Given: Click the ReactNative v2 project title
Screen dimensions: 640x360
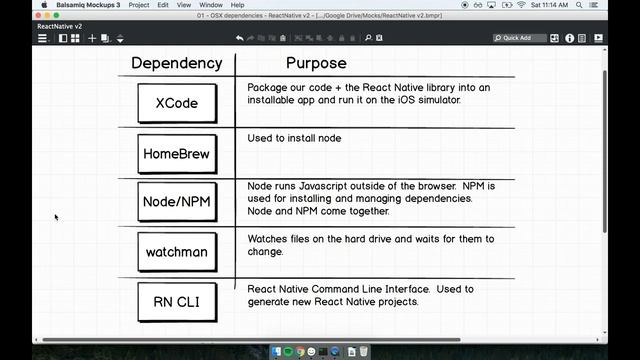Looking at the screenshot, I should point(60,26).
